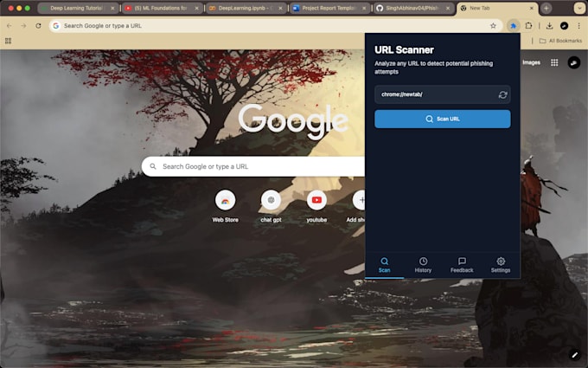Click the address bar search field
This screenshot has width=588, height=368.
pyautogui.click(x=276, y=25)
